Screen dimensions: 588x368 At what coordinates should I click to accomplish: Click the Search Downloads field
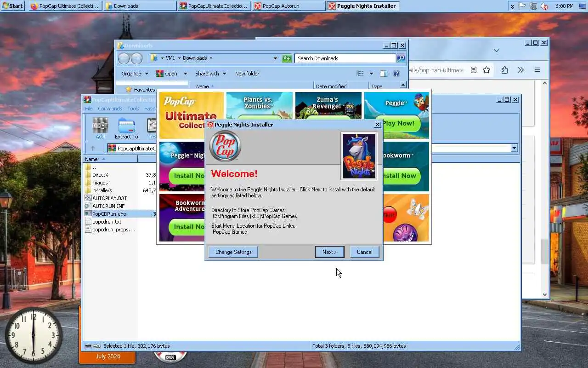pos(345,58)
